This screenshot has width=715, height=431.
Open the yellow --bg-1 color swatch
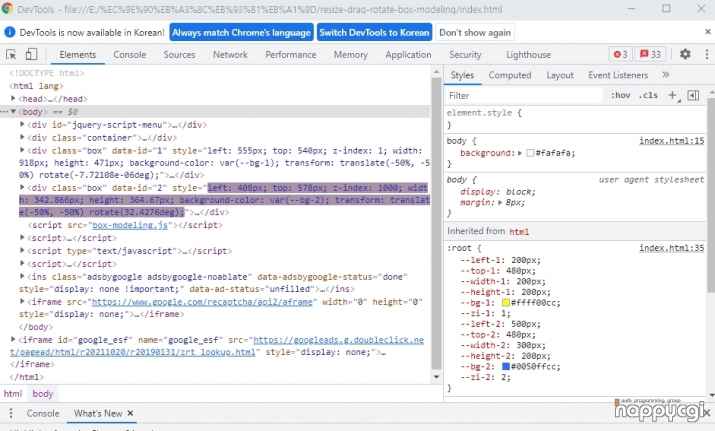pos(506,302)
